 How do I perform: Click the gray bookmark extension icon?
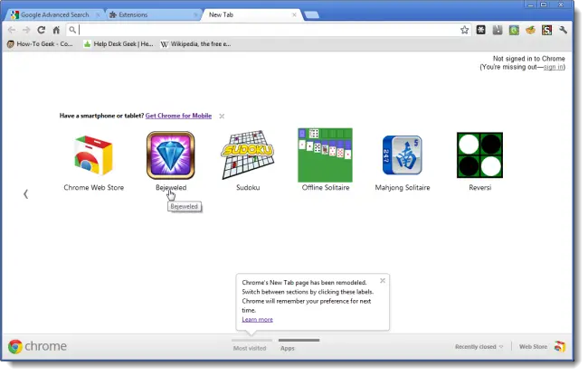click(x=498, y=30)
